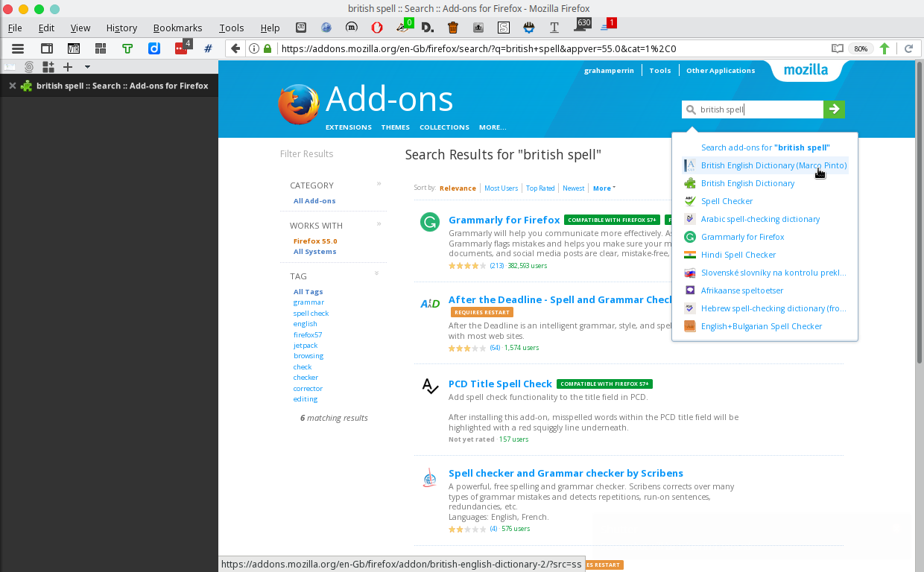Click grahamperrin account link
The height and width of the screenshot is (572, 924).
click(607, 71)
